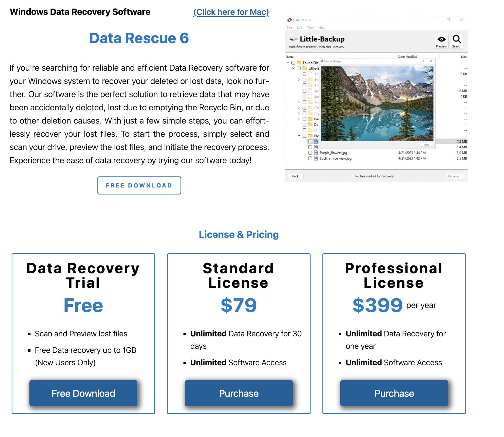This screenshot has height=437, width=504.
Task: Expand the .Te folder
Action: (299, 108)
